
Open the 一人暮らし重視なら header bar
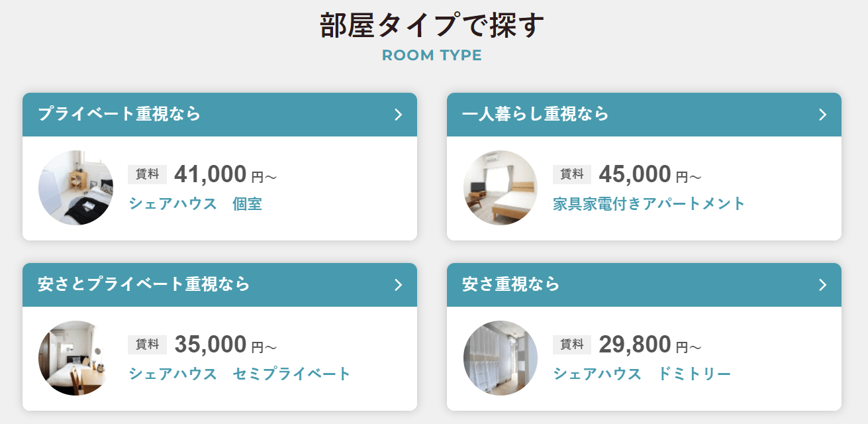pos(644,115)
